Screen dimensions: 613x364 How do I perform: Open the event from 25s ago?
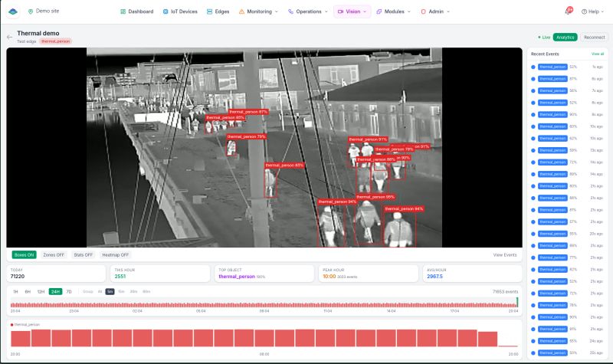click(x=566, y=353)
